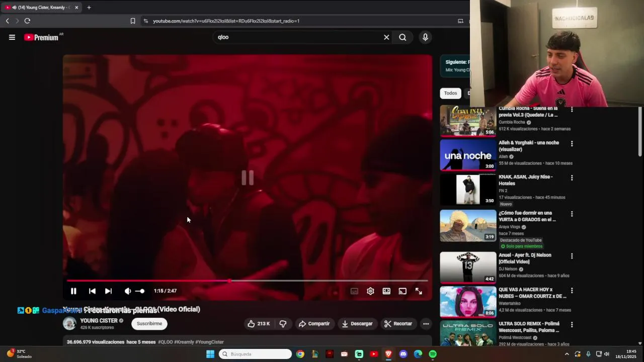Open Chrome from the taskbar

pyautogui.click(x=300, y=354)
